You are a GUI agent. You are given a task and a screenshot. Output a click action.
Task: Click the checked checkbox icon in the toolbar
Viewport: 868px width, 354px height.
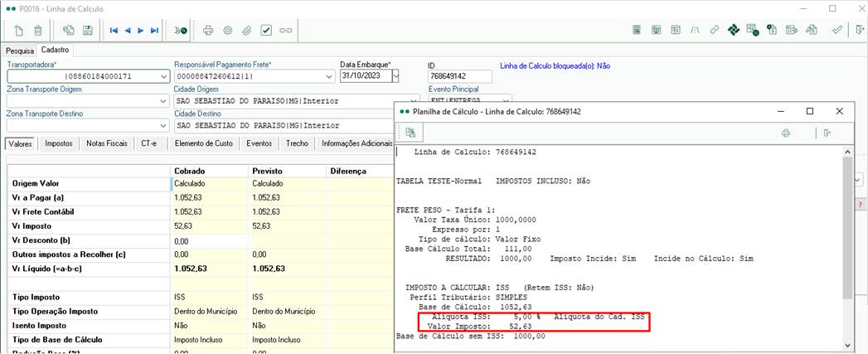click(x=266, y=31)
